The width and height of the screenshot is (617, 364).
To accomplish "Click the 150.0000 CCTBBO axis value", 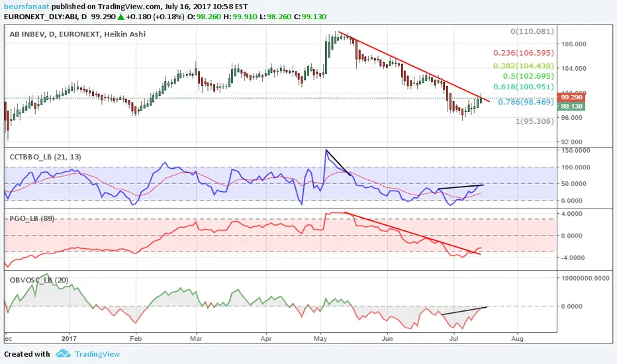I will (x=576, y=150).
